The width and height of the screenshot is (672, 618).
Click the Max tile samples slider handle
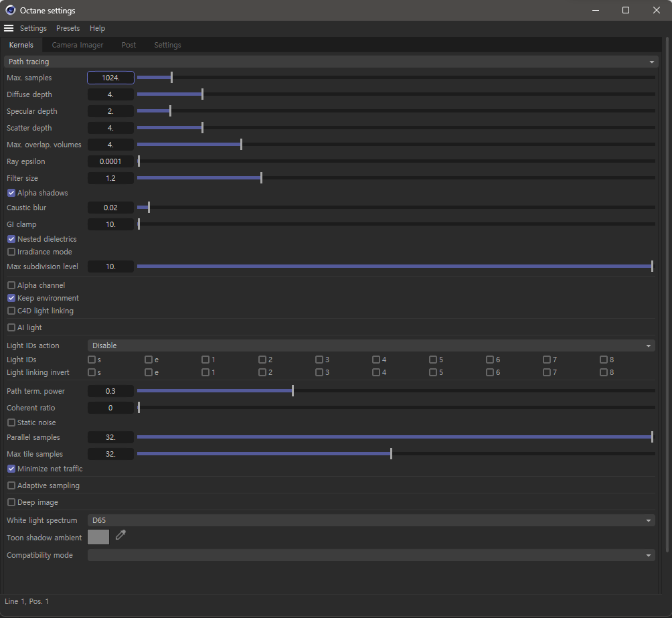(x=392, y=454)
